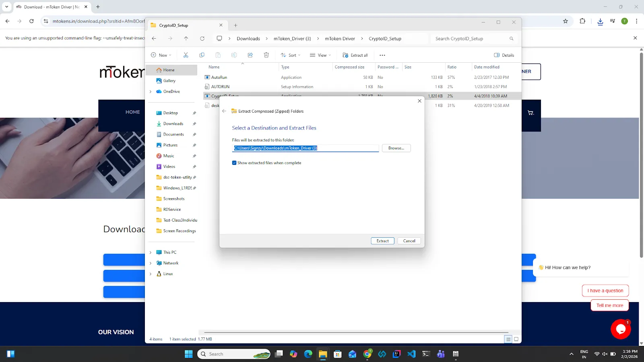Expand the Network tree node

pos(151,263)
